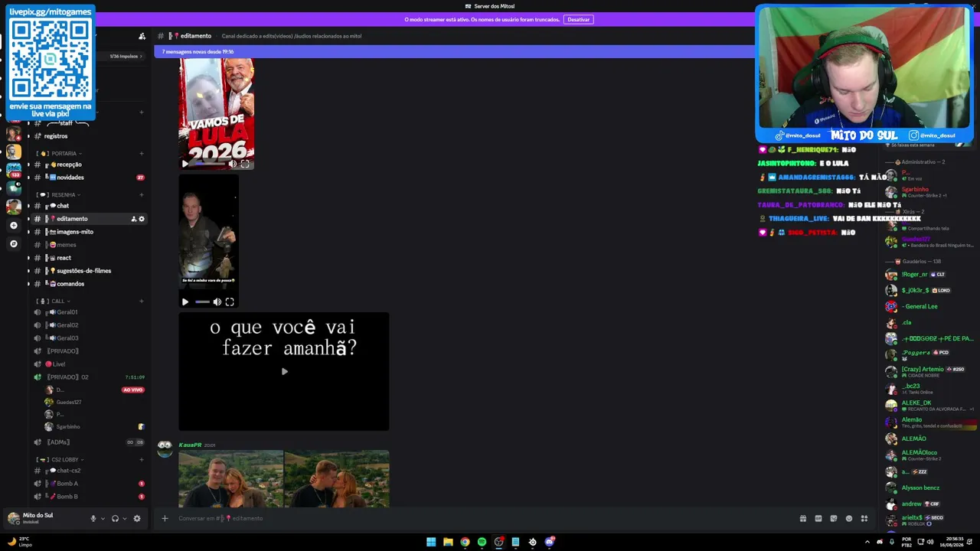Viewport: 980px width, 551px height.
Task: Play the Lula 2026 video
Action: click(185, 164)
